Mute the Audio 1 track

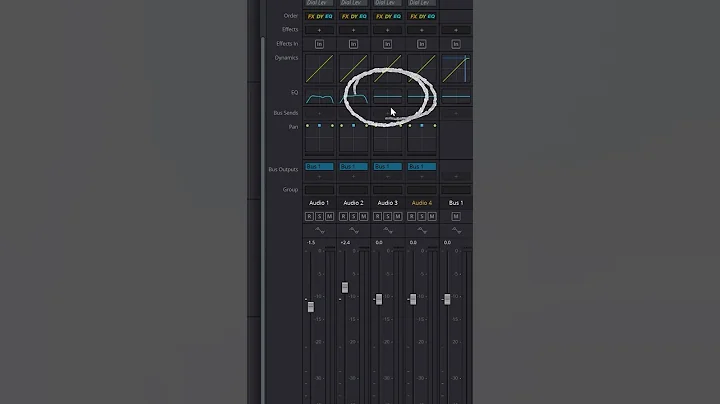click(329, 216)
